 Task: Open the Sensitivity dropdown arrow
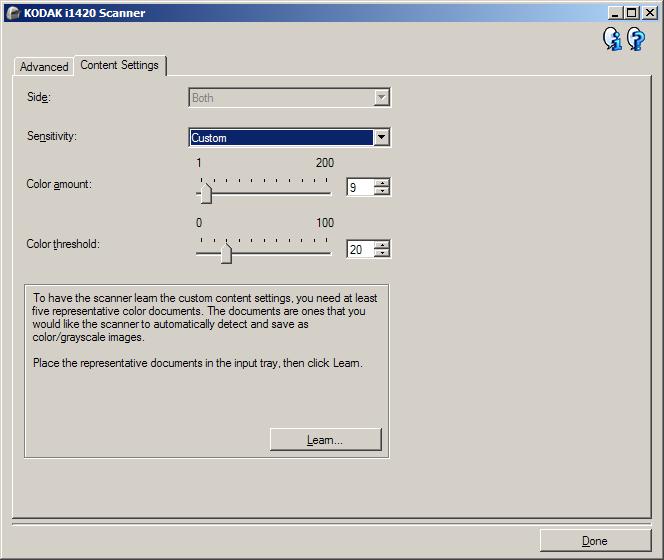coord(381,137)
